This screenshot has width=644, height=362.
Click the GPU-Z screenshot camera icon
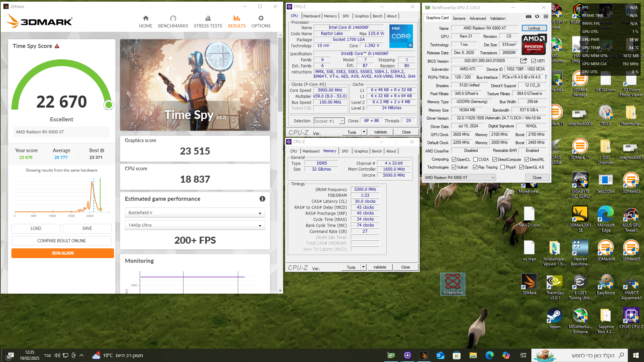tap(528, 16)
